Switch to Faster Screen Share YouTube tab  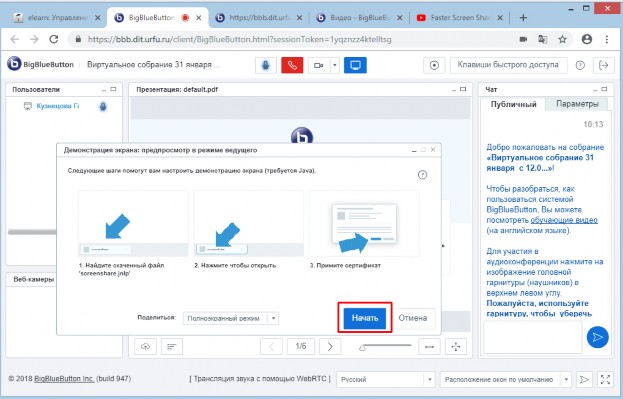pos(460,17)
